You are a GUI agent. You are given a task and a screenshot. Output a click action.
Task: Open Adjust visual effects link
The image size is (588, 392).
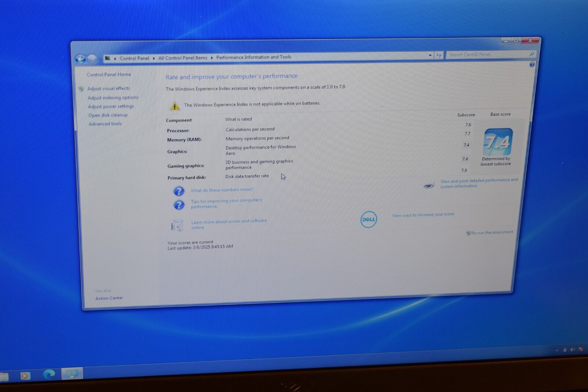(108, 89)
